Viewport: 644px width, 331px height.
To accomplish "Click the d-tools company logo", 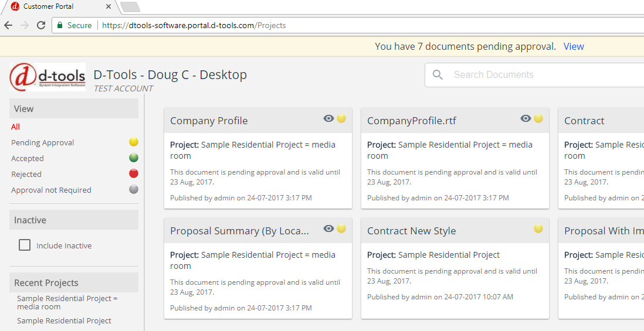I will click(48, 77).
